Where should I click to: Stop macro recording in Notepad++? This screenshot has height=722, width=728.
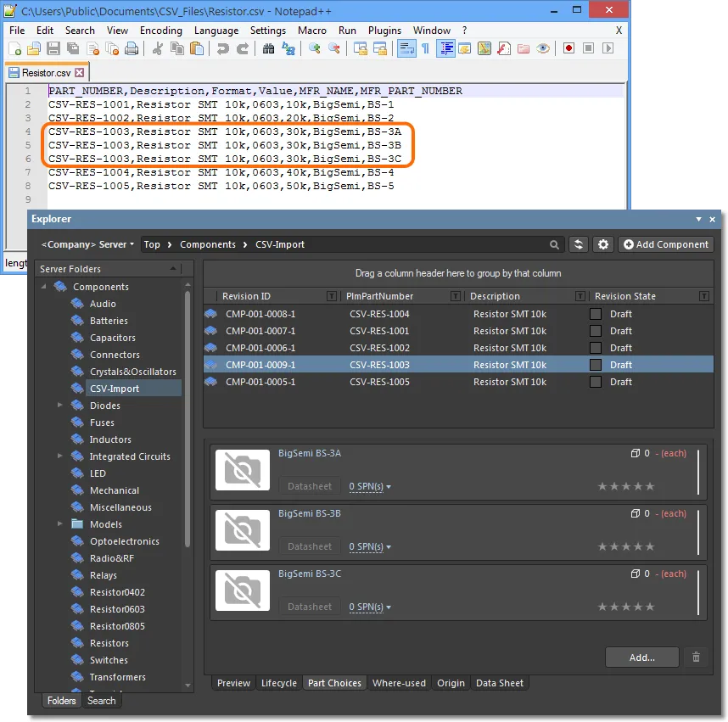pos(588,48)
